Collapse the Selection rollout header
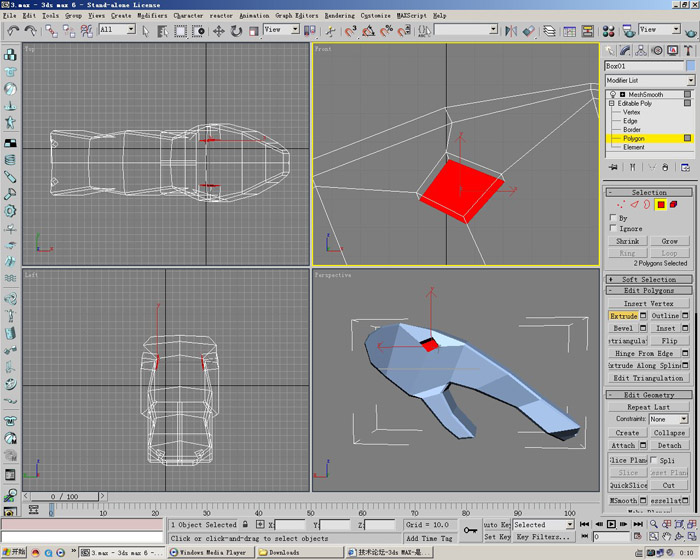This screenshot has height=560, width=700. tap(649, 192)
